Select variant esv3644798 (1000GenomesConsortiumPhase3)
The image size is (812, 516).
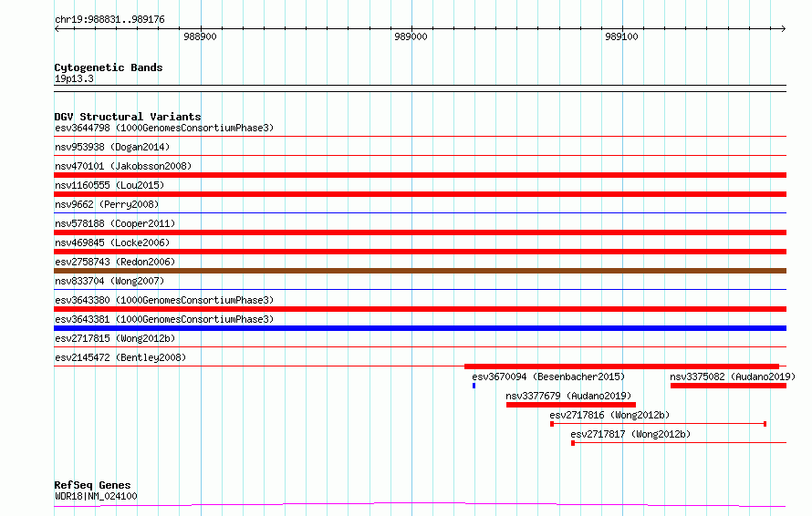(164, 128)
